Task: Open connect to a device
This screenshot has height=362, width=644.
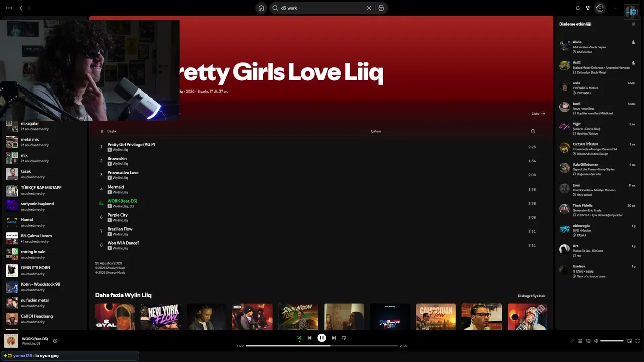Action: 588,341
